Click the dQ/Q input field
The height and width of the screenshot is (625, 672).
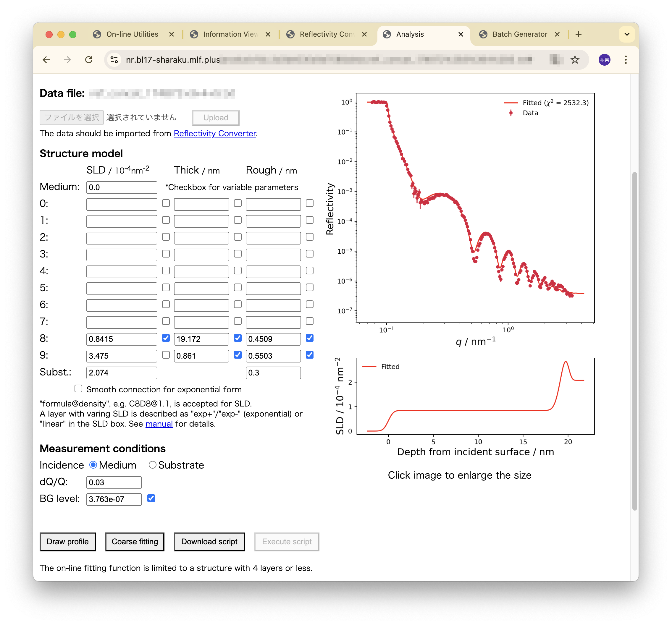(114, 482)
